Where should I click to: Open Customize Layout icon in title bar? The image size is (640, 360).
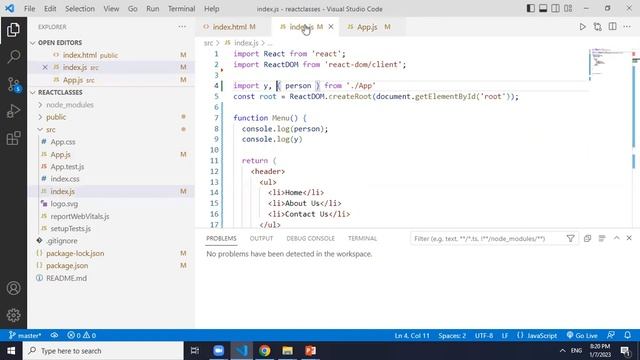[568, 8]
